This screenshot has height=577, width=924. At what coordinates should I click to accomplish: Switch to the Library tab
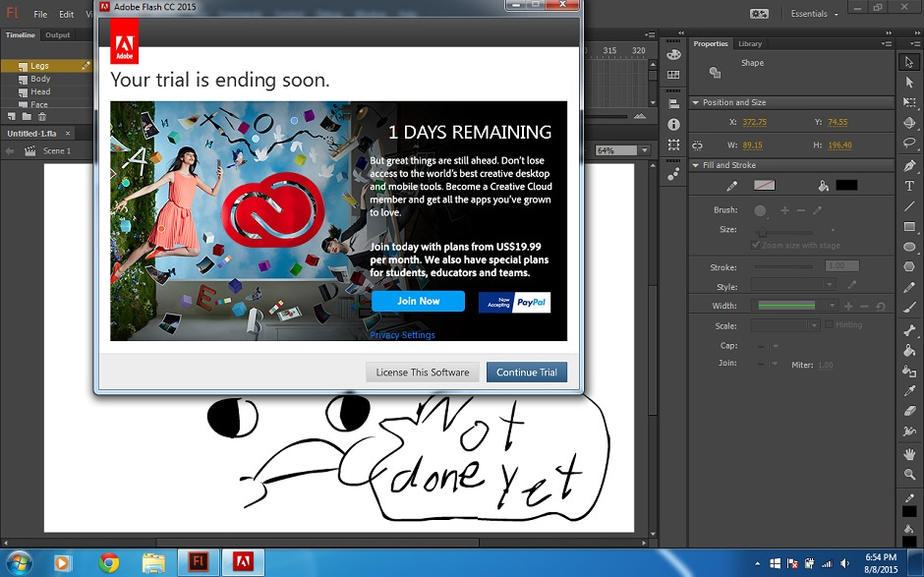(x=749, y=43)
